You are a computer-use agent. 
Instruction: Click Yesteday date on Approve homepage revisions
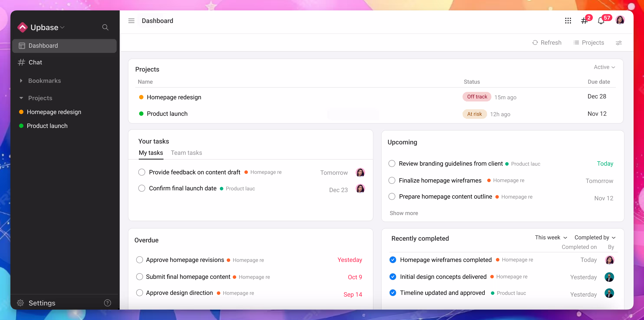point(350,260)
